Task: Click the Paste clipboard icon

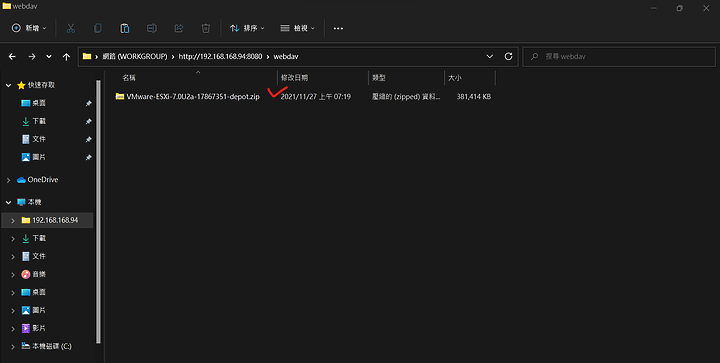Action: (124, 28)
